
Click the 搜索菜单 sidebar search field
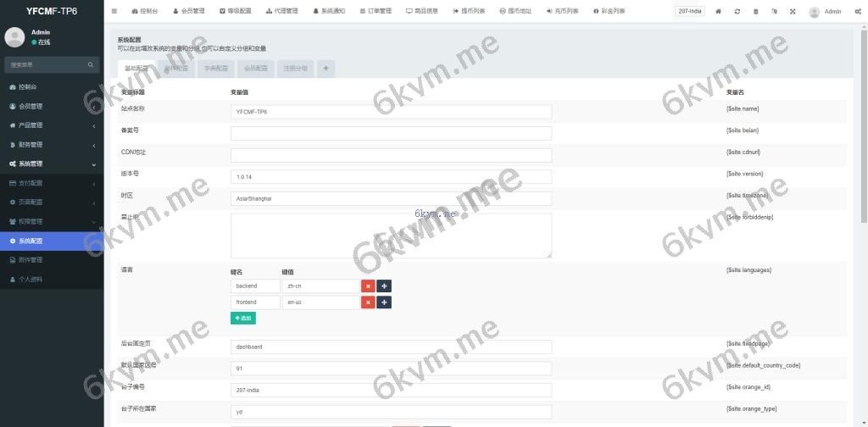44,64
